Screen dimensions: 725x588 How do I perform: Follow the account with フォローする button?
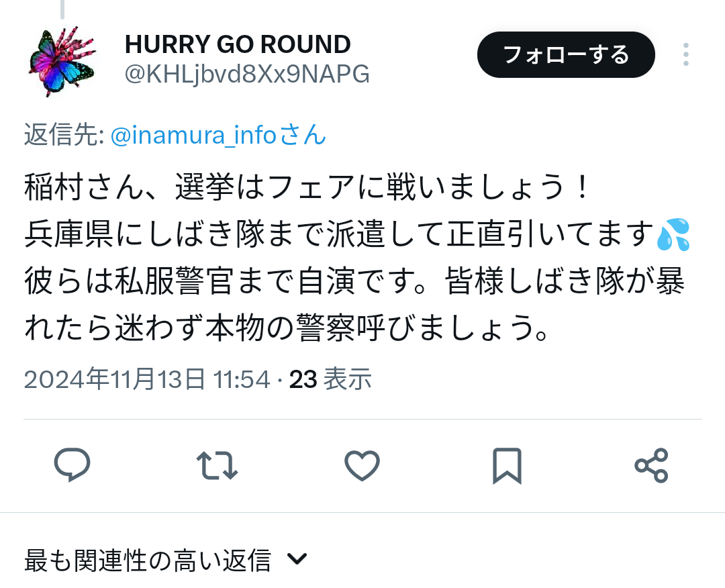pyautogui.click(x=566, y=54)
